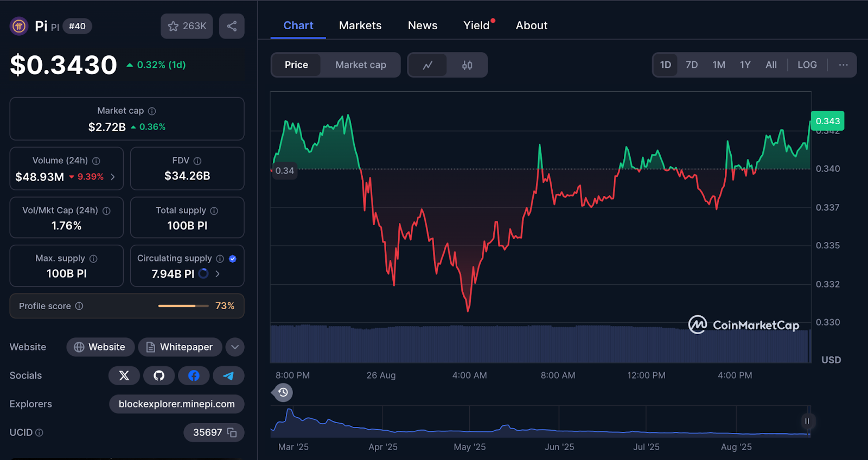
Task: Click the chart history clock icon
Action: click(x=283, y=392)
